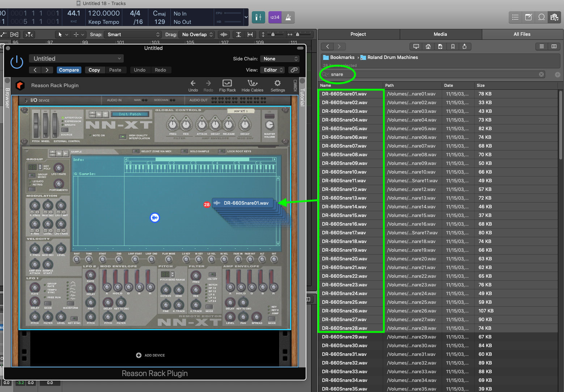Click ADD DEVICE in the rack
Viewport: 564px width, 392px height.
pos(150,355)
